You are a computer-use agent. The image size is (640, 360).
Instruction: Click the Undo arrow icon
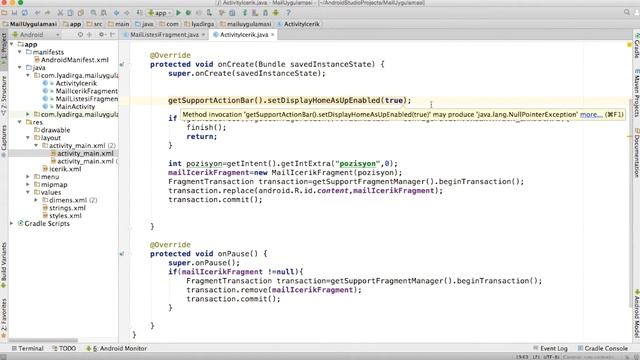coord(38,13)
